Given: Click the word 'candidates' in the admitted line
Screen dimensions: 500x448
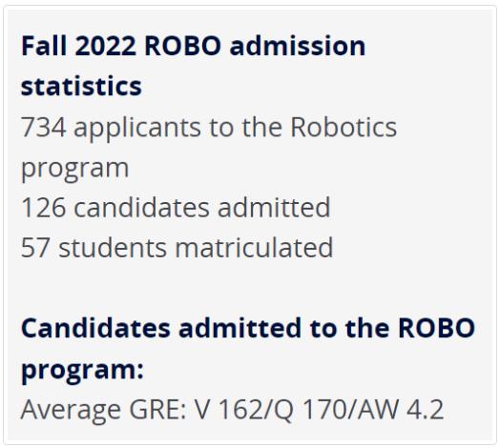Looking at the screenshot, I should pos(142,207).
